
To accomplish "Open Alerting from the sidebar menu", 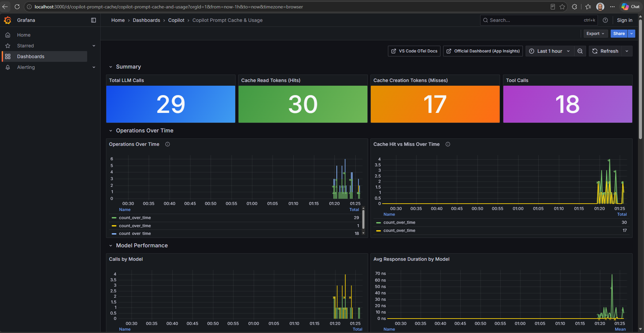I will 26,67.
